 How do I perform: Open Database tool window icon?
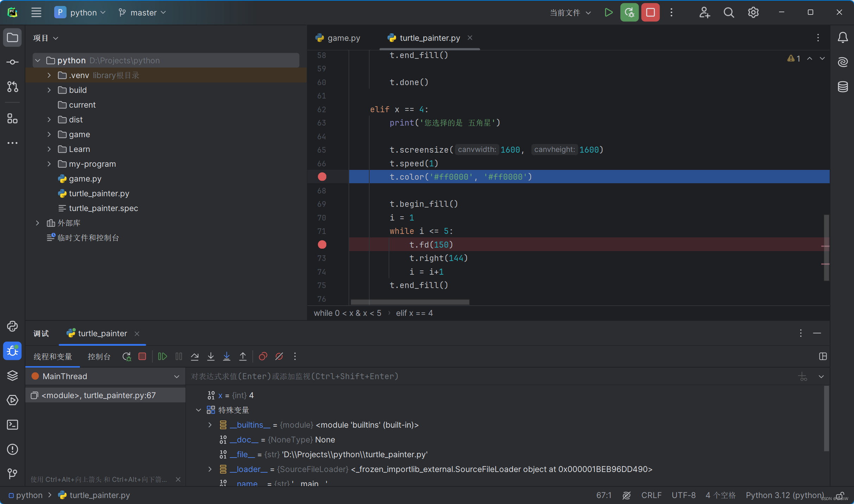[842, 87]
